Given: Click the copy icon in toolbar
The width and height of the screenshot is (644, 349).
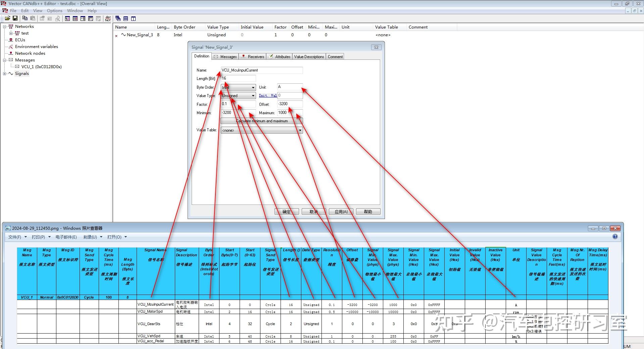Looking at the screenshot, I should [25, 18].
